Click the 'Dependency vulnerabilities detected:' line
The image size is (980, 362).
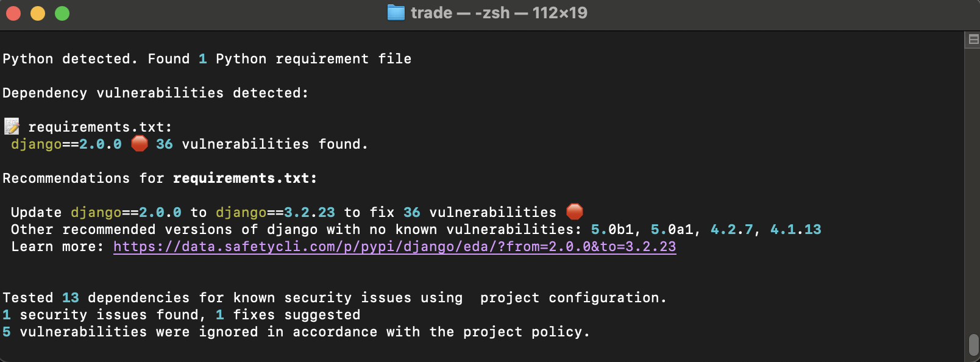point(155,93)
